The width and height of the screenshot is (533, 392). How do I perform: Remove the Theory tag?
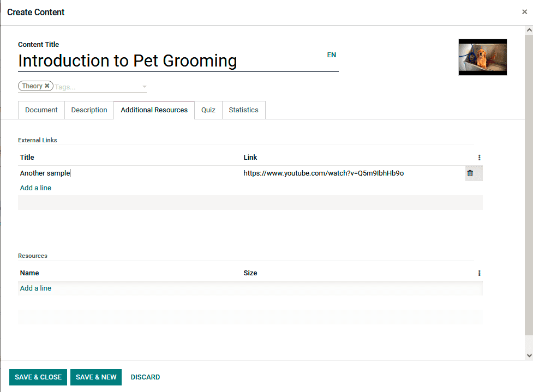[47, 86]
